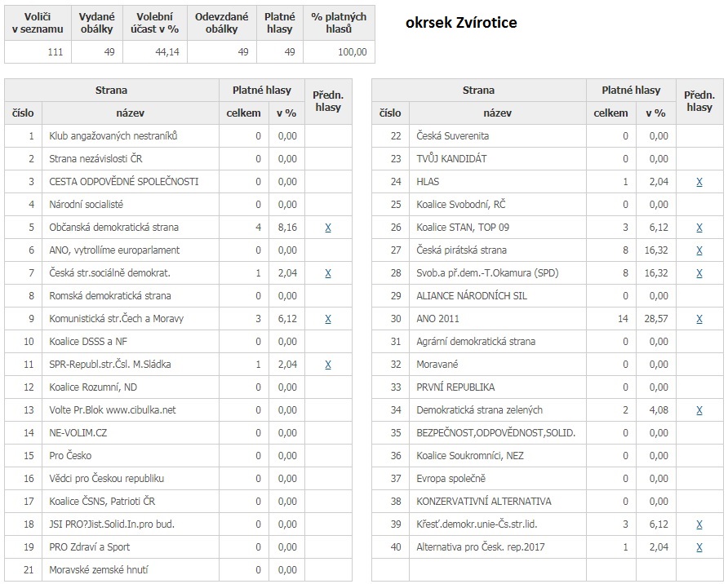
Task: Open X link for Česká pirátská strana
Action: pos(699,250)
